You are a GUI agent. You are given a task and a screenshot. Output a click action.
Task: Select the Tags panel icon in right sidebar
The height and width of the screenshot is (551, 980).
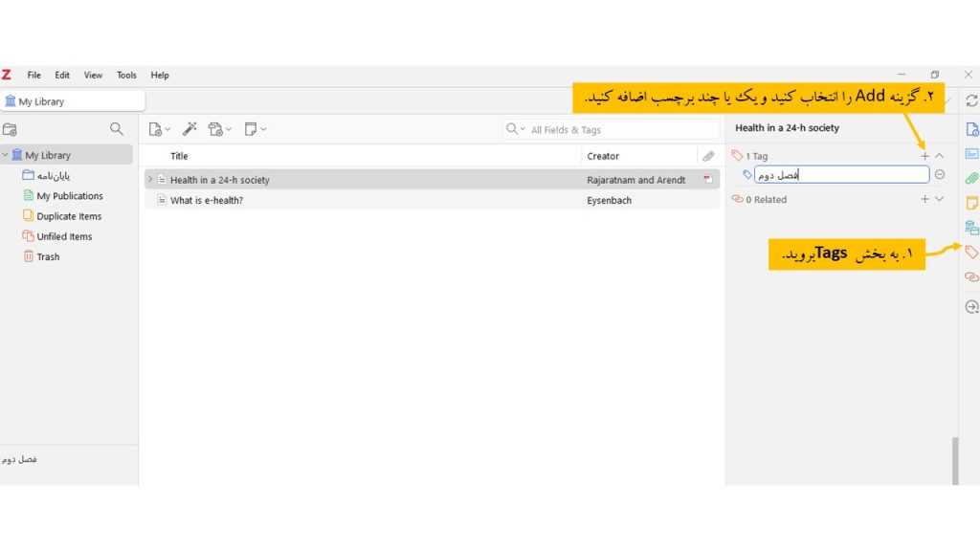pos(970,253)
